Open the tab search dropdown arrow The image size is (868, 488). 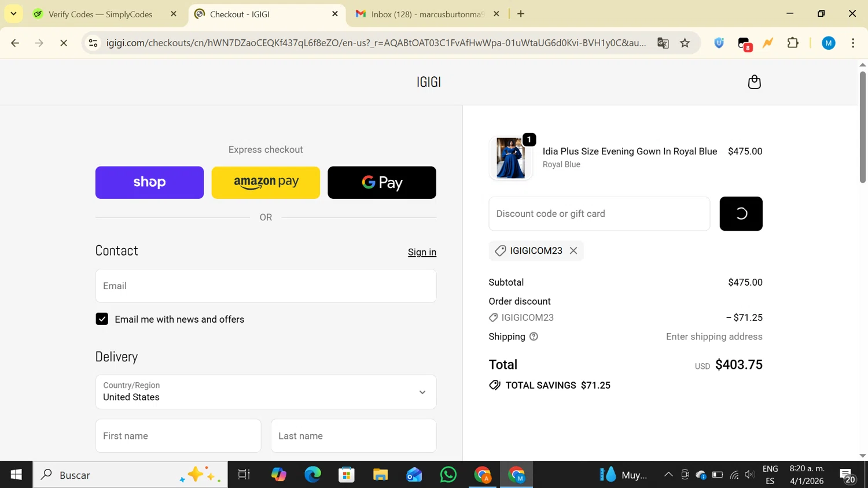tap(13, 13)
